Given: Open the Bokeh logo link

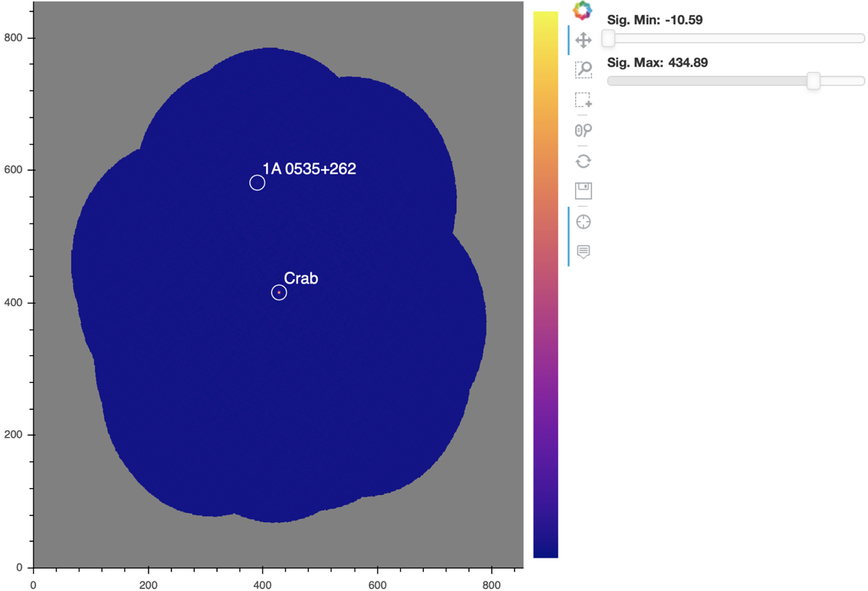Looking at the screenshot, I should [x=582, y=10].
